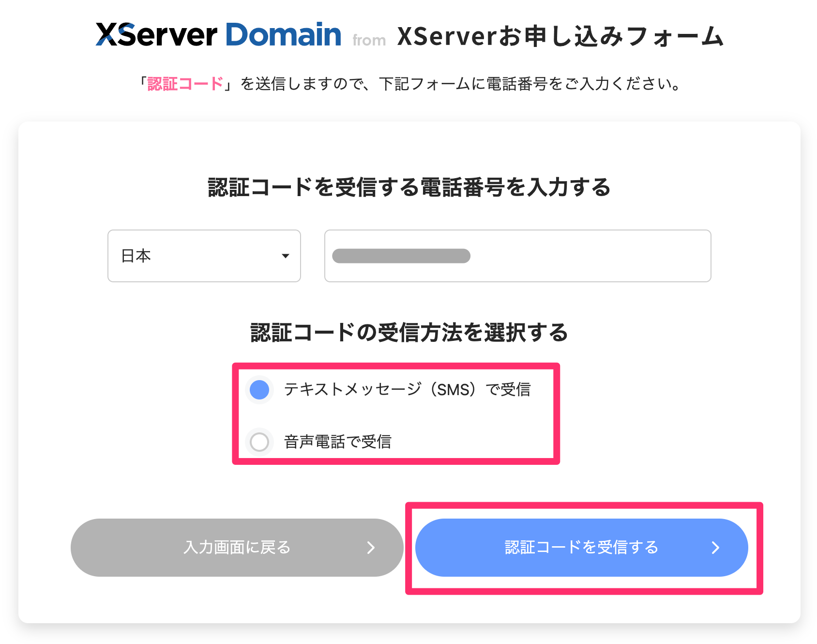Expand country dropdown via its caret arrow
Image resolution: width=817 pixels, height=644 pixels.
pos(286,256)
